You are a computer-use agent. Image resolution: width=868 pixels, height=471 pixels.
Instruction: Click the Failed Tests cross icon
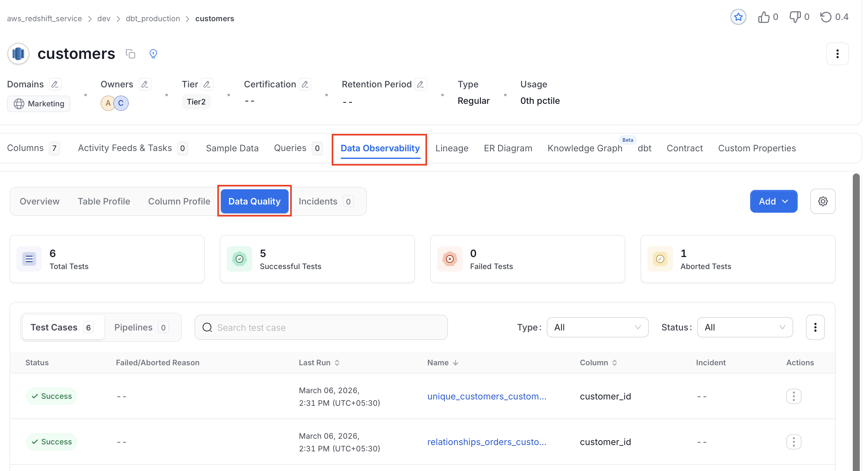[450, 259]
